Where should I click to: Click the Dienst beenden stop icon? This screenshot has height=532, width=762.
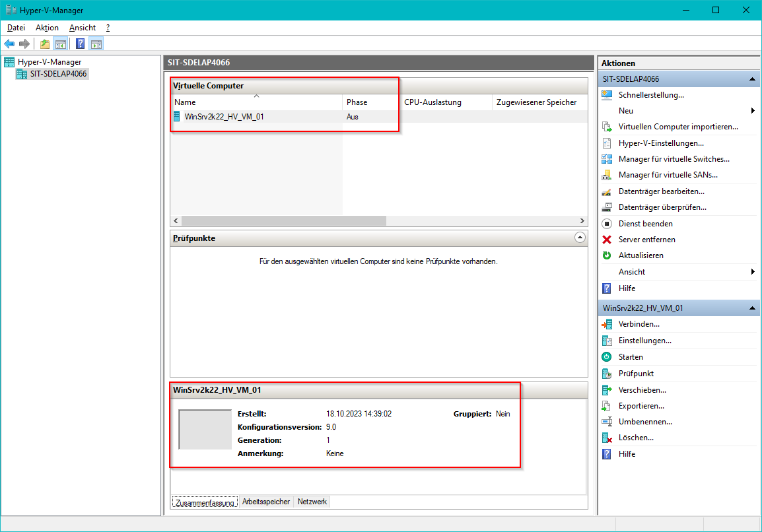pyautogui.click(x=607, y=224)
